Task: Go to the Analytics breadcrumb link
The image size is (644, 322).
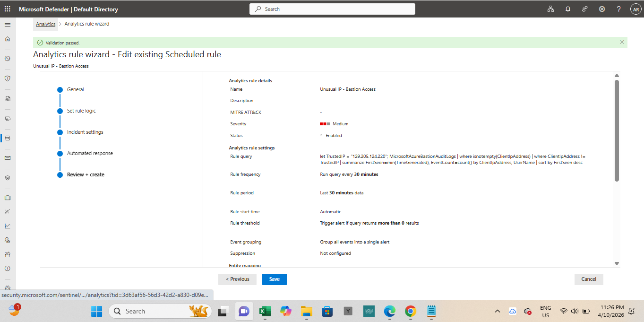Action: pyautogui.click(x=45, y=24)
